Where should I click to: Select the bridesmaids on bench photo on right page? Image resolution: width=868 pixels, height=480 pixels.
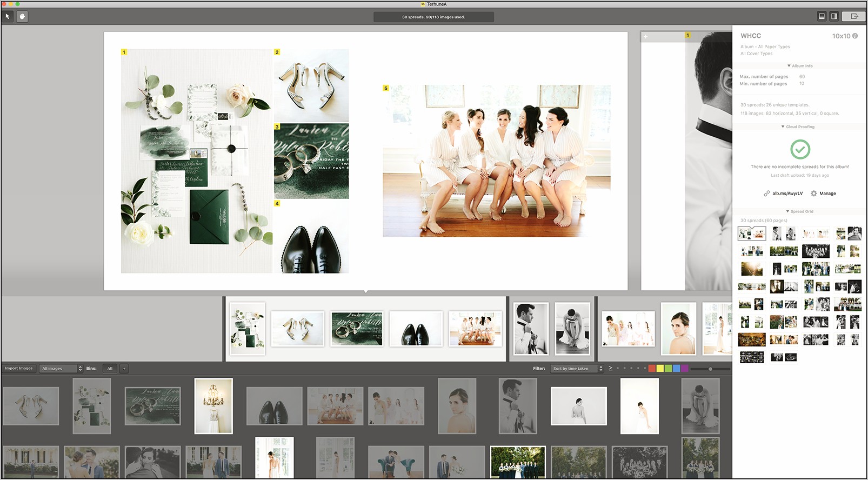[497, 161]
